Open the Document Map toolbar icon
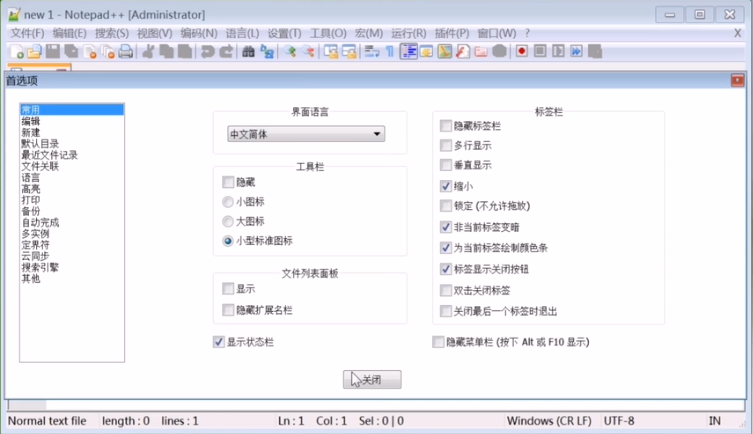 [x=445, y=51]
